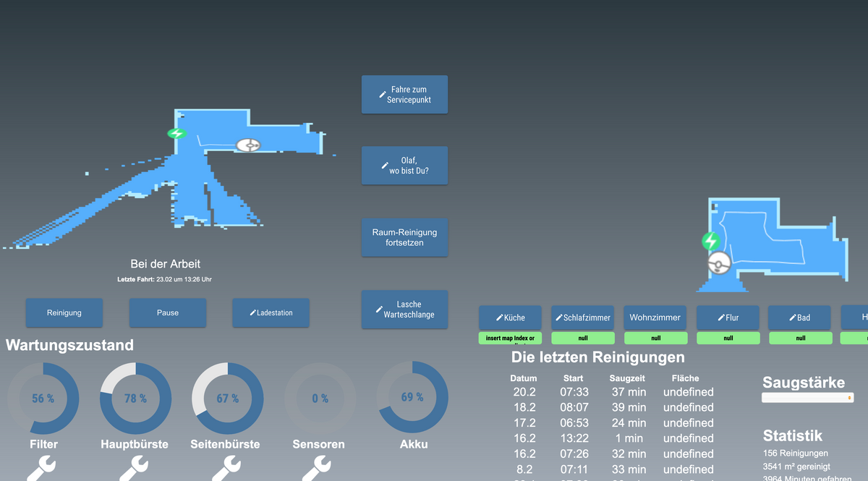Pause the robot with the Pause button

168,313
